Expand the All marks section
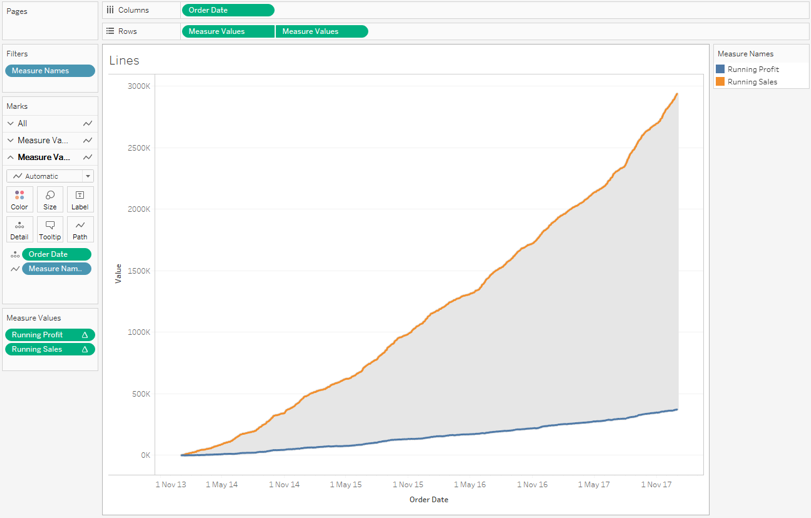This screenshot has width=811, height=518. point(11,124)
